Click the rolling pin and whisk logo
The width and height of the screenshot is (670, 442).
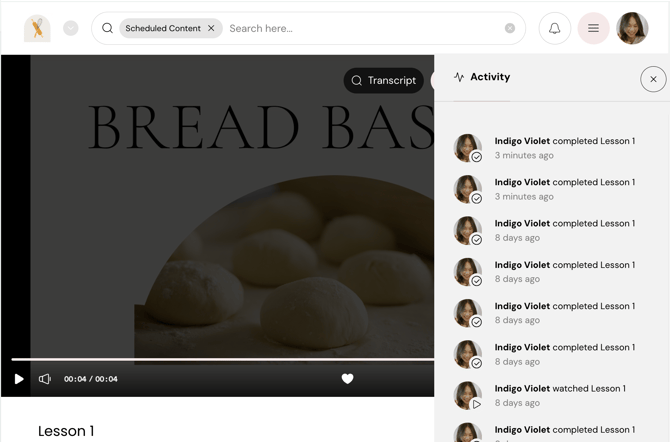[37, 28]
